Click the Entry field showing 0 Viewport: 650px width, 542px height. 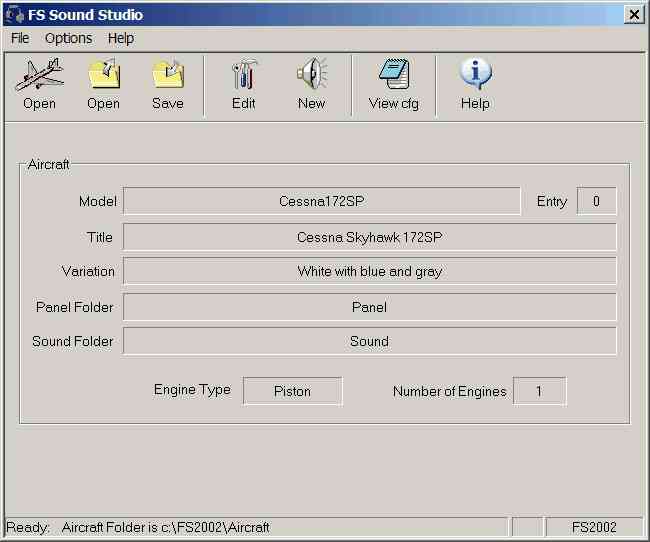596,201
